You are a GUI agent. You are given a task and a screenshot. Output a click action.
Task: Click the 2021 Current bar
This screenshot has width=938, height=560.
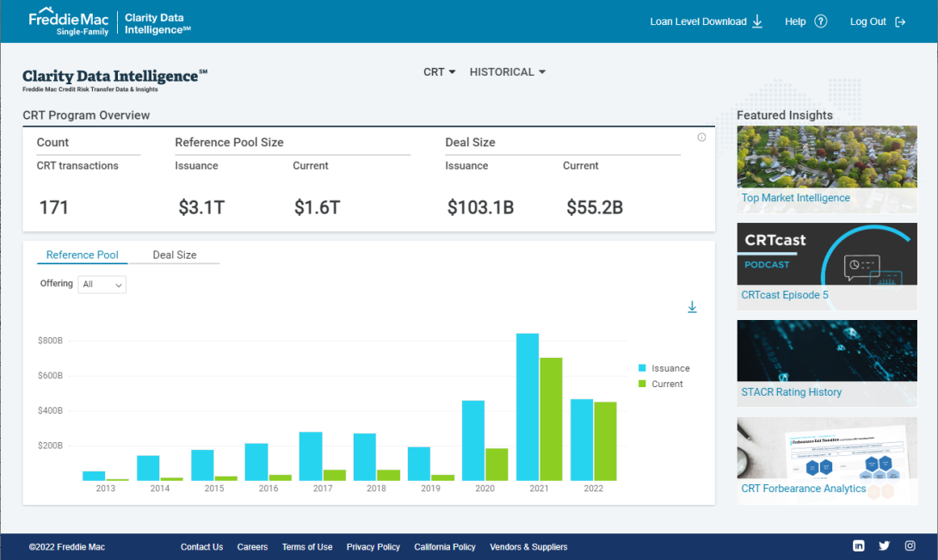[x=551, y=419]
